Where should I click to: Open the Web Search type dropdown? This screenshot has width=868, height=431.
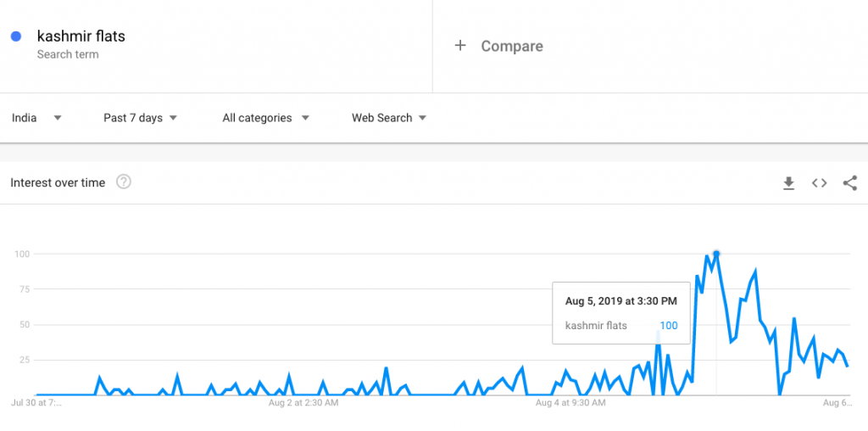pos(389,118)
